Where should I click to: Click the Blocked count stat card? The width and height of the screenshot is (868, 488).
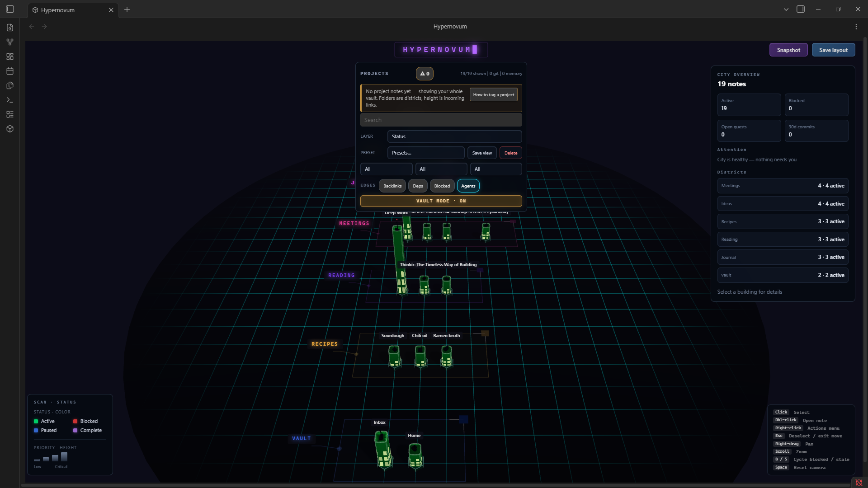point(816,105)
